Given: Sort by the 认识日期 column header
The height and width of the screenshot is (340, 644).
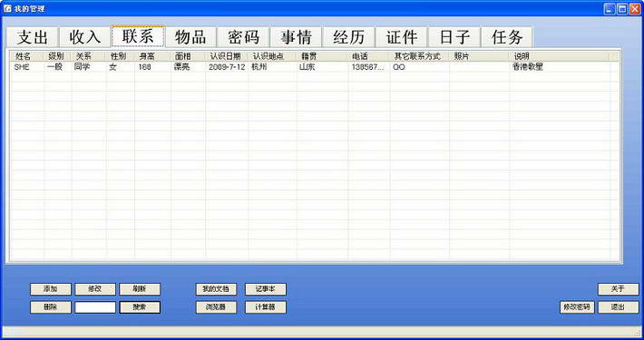Looking at the screenshot, I should [227, 56].
